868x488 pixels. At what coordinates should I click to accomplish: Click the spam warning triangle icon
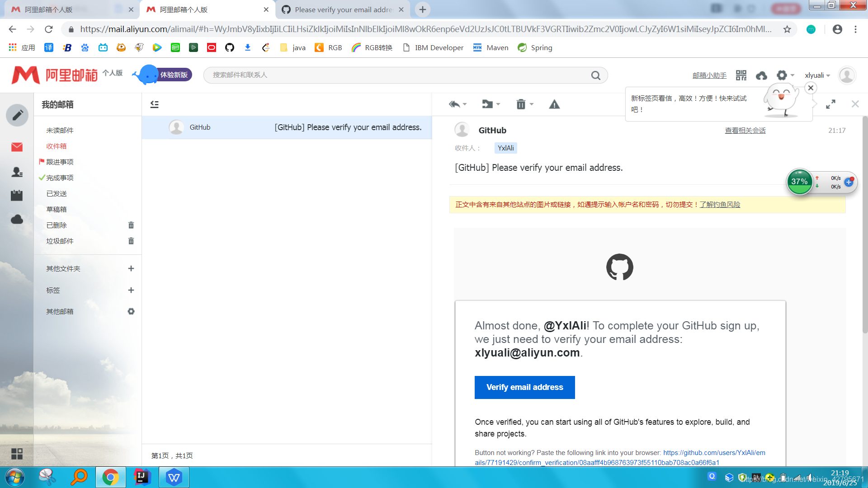click(554, 104)
